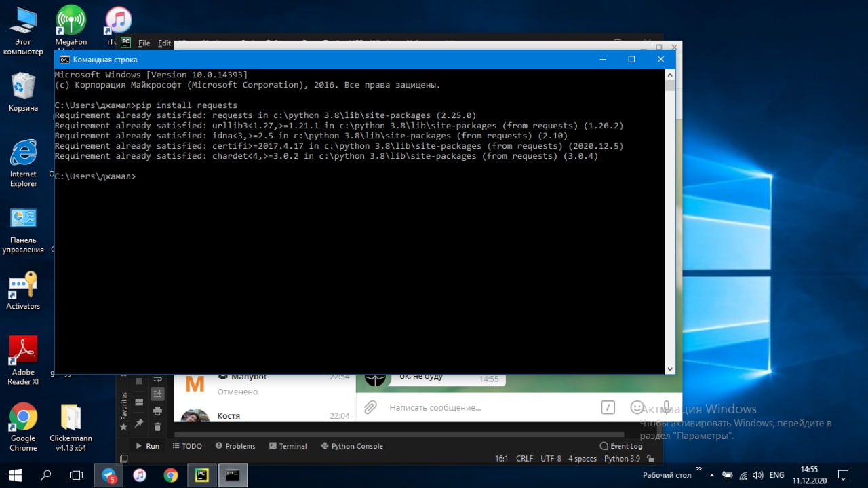868x488 pixels.
Task: Click the 16:1 caret position indicator
Action: point(502,459)
